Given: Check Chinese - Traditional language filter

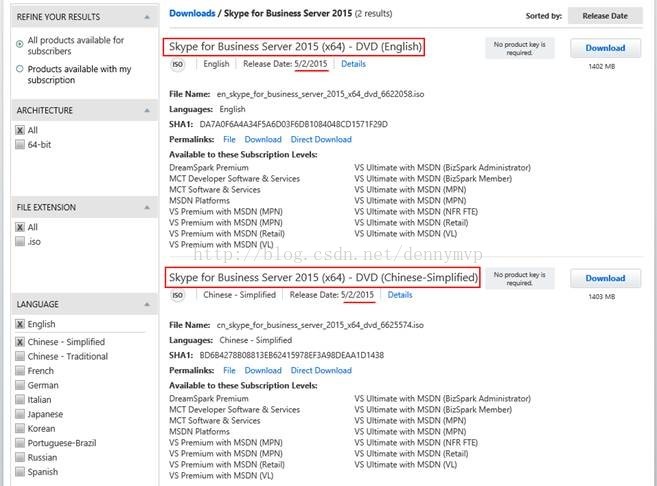Looking at the screenshot, I should click(20, 356).
